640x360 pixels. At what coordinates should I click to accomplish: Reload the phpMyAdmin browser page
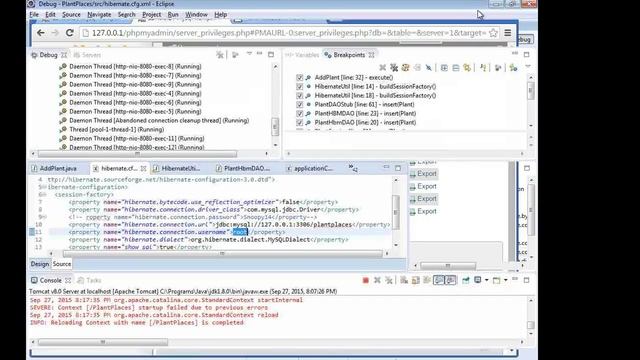click(x=70, y=33)
